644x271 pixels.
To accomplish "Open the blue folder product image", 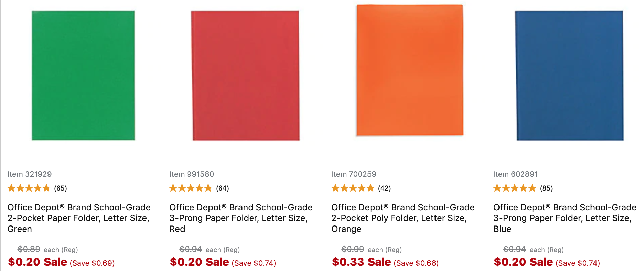I will [569, 76].
